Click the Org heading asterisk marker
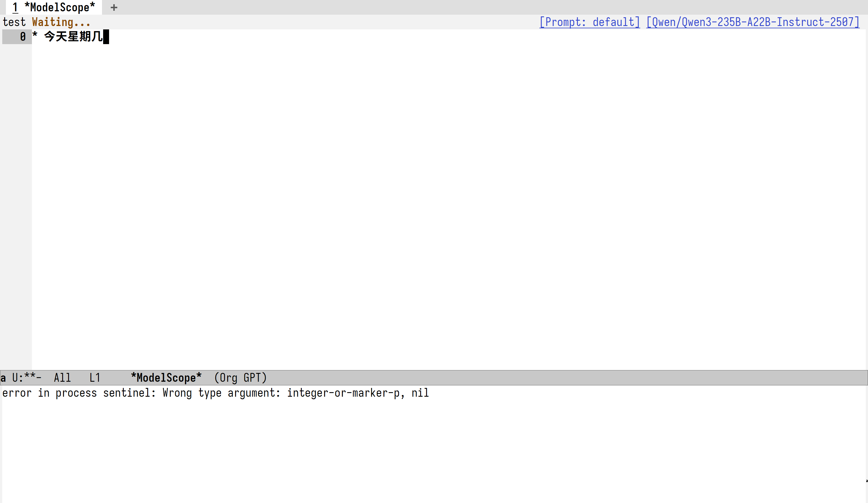The width and height of the screenshot is (868, 503). 35,35
